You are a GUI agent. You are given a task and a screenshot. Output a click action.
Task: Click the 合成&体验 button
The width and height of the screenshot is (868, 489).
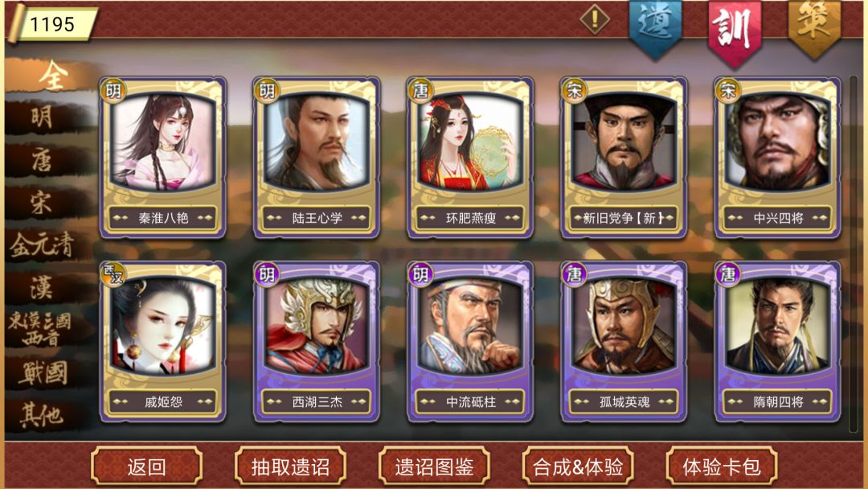click(x=578, y=466)
